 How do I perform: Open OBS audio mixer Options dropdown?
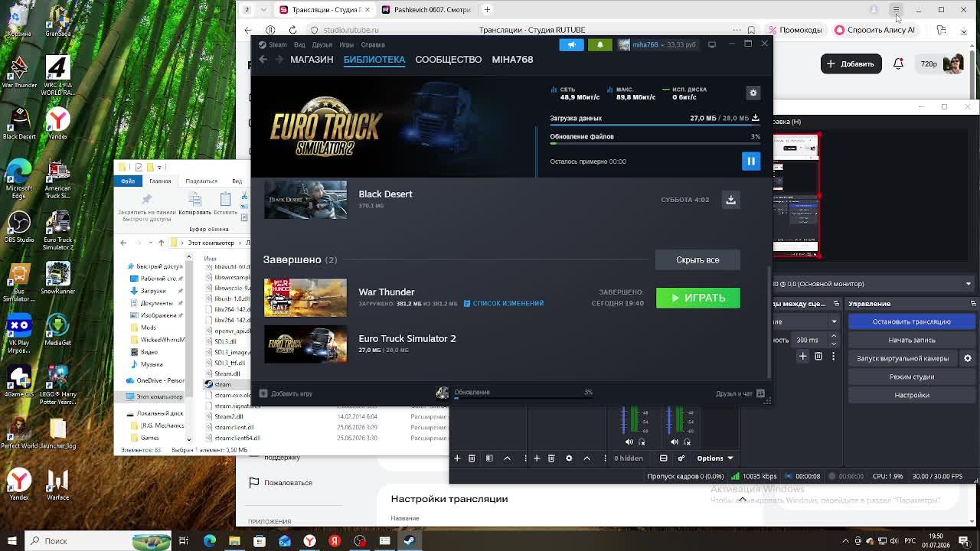[715, 458]
